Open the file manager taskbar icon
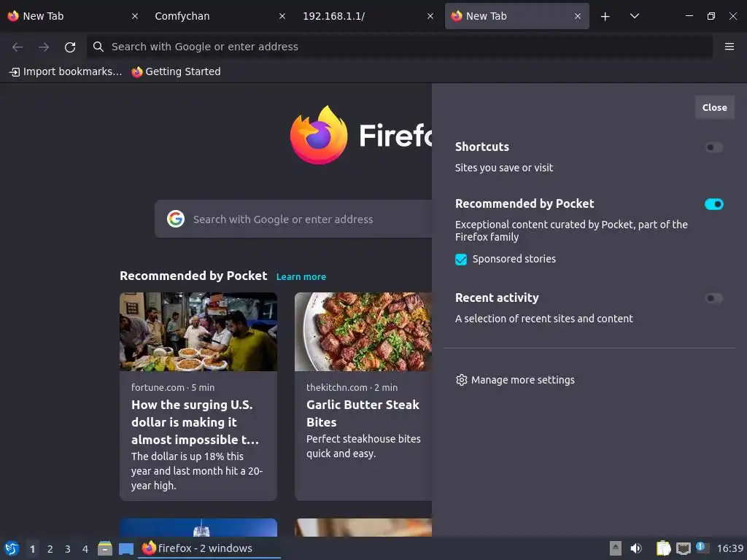Viewport: 747px width, 560px height. 105,548
